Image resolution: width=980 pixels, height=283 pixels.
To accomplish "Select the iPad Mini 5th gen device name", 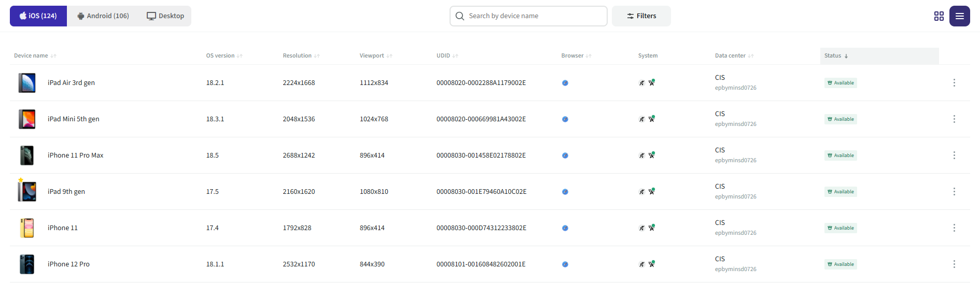I will [73, 119].
